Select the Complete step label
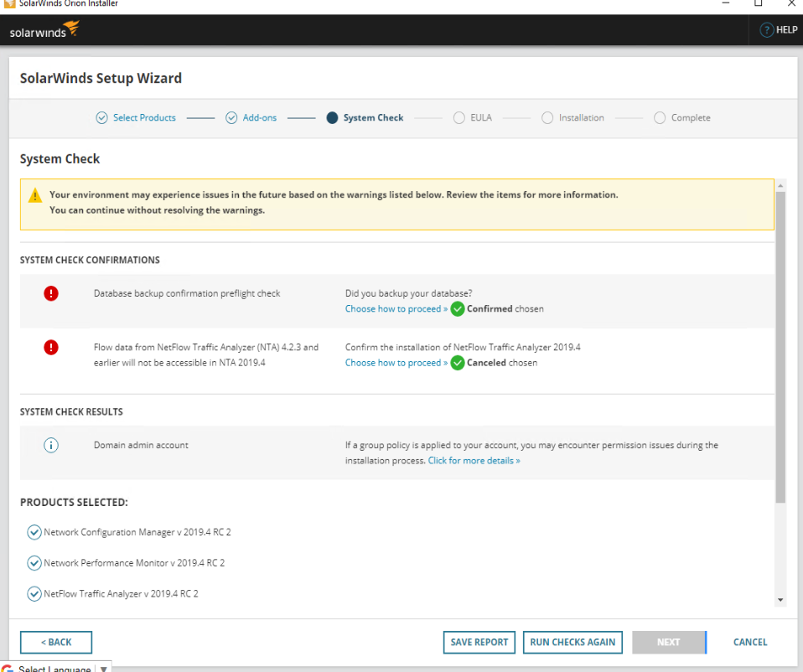Viewport: 803px width, 672px height. click(691, 117)
